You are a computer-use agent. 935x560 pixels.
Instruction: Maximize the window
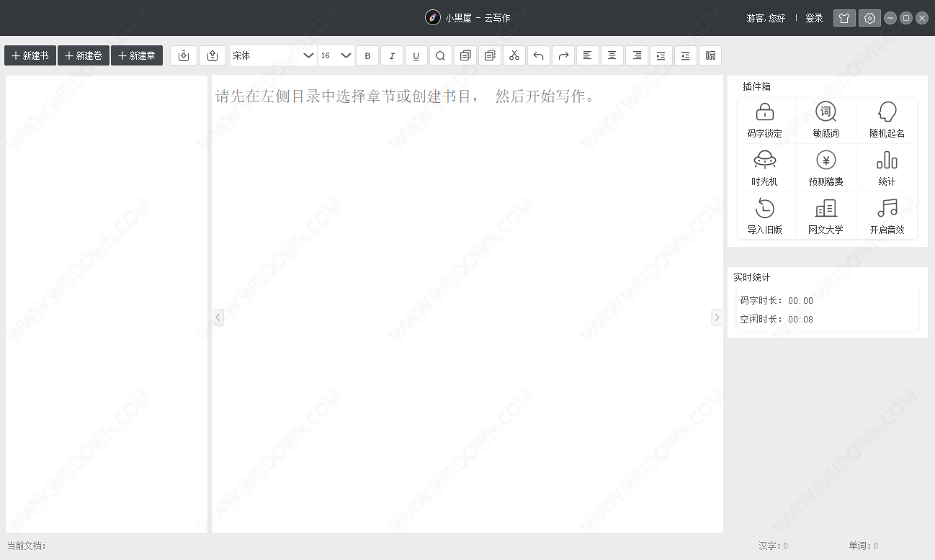pos(906,18)
